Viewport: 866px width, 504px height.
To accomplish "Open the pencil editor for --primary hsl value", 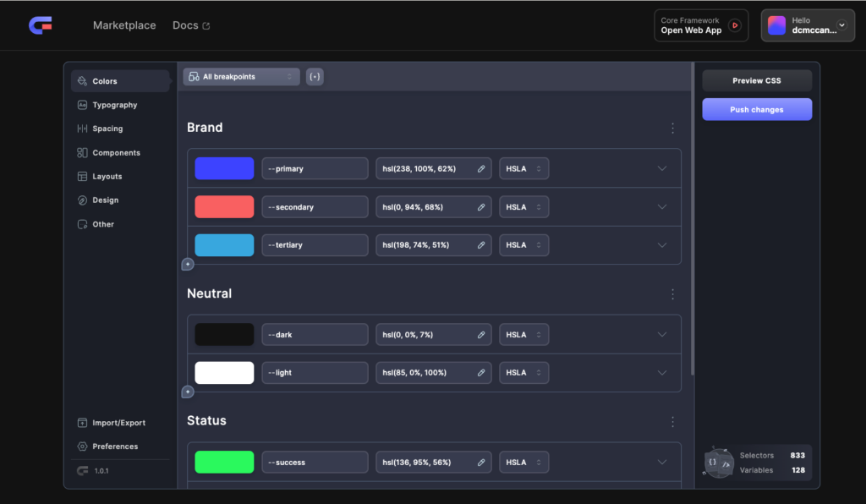I will point(480,168).
